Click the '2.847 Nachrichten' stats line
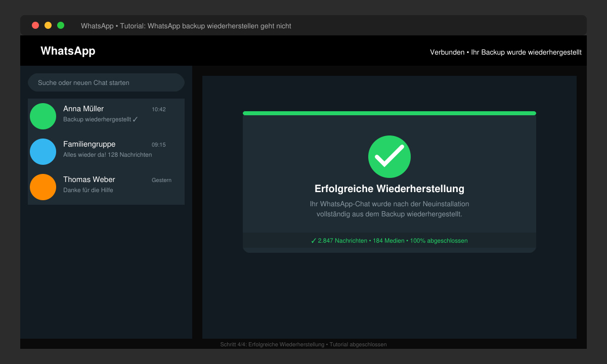 pos(389,241)
